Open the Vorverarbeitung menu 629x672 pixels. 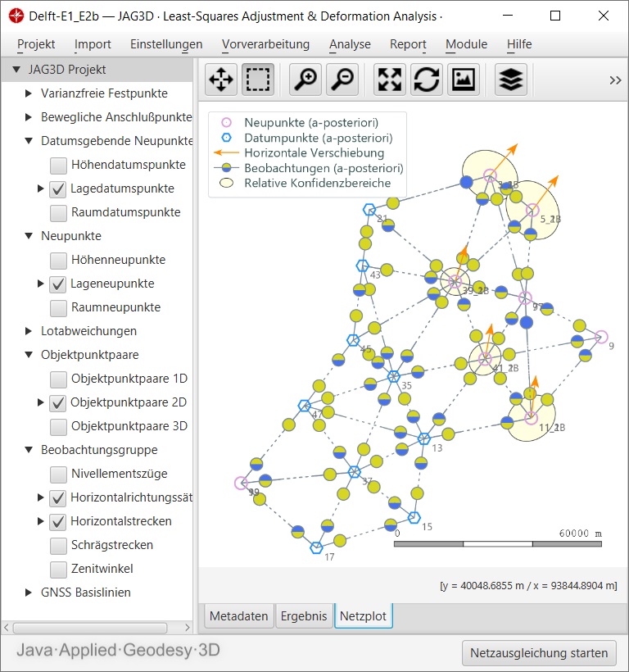[265, 44]
